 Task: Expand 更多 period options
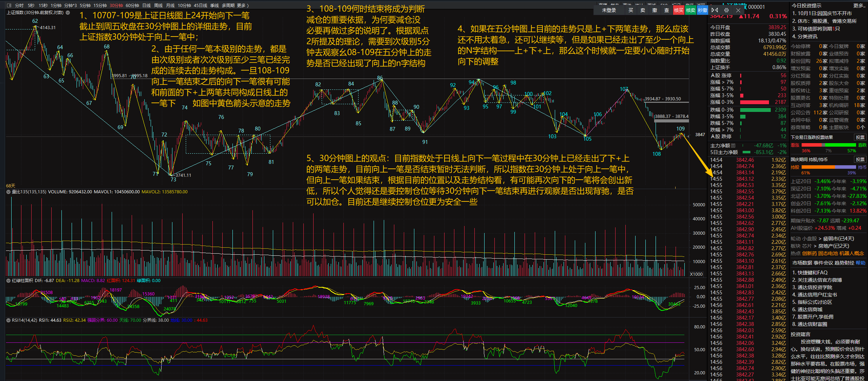pyautogui.click(x=243, y=5)
